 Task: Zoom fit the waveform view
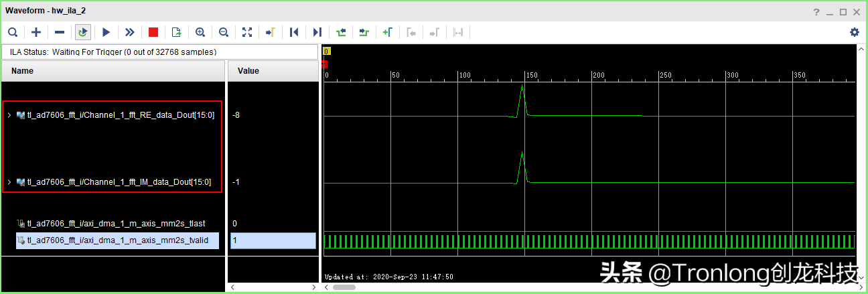click(247, 32)
